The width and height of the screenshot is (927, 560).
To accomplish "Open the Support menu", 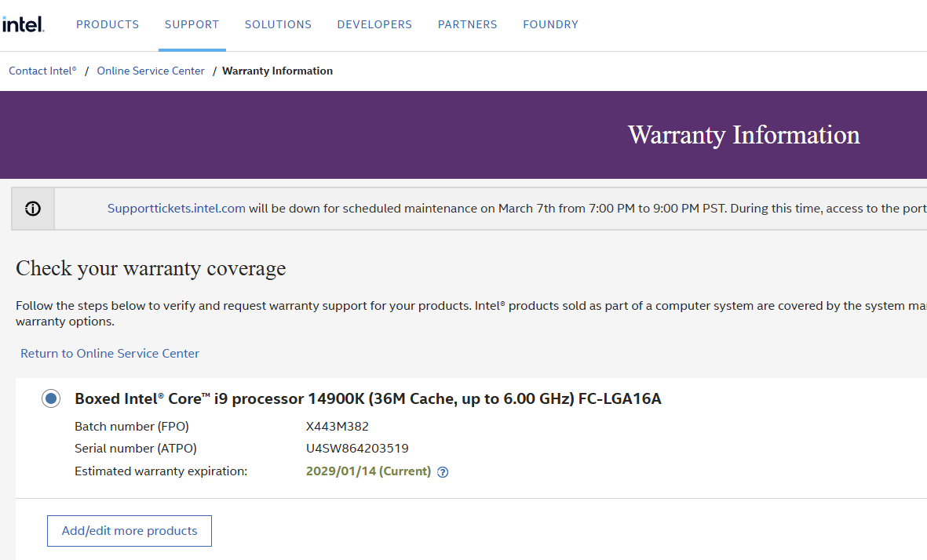I will point(192,24).
